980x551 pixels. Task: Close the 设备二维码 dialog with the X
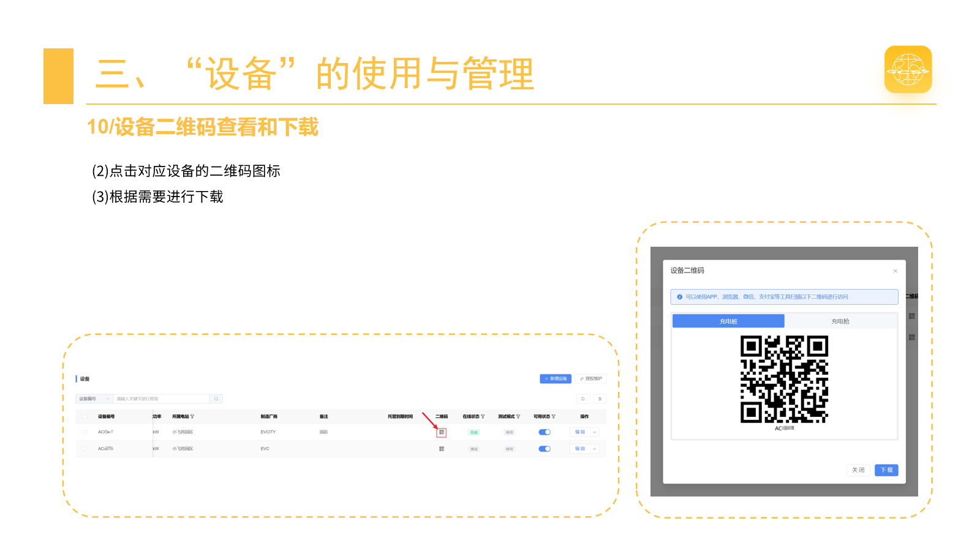(x=895, y=271)
